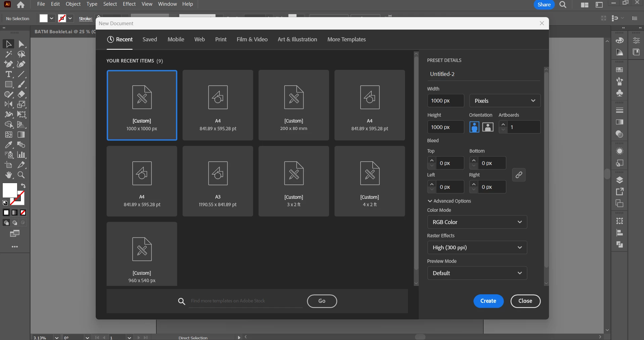Select the Rectangle tool
Screen dimensions: 644x340
coord(9,84)
